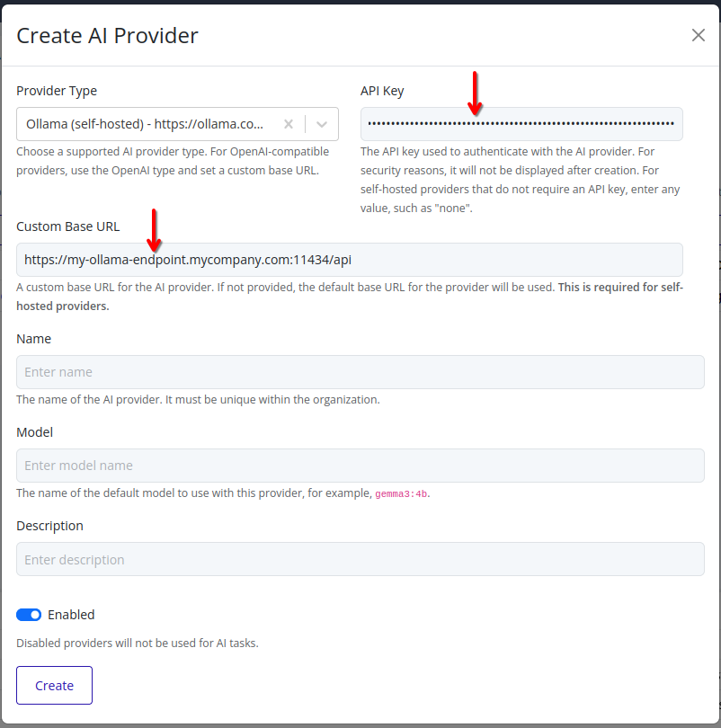
Task: Click the Create AI Provider dialog title
Action: [x=108, y=35]
